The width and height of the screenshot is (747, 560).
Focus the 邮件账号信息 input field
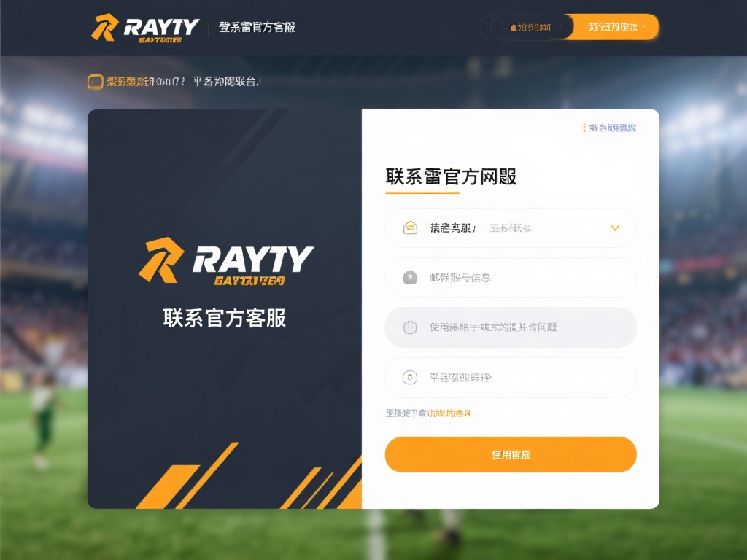click(518, 277)
